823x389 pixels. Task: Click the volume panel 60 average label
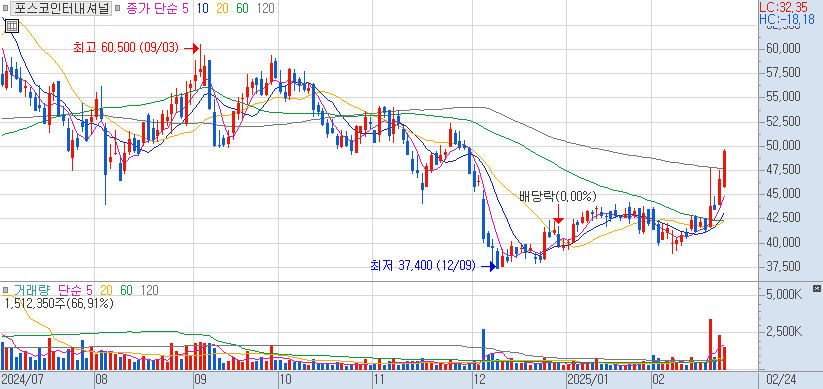(x=126, y=290)
